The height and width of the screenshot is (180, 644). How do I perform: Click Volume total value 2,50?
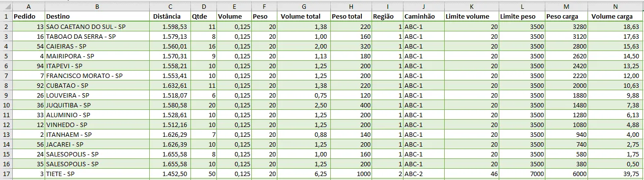click(304, 105)
